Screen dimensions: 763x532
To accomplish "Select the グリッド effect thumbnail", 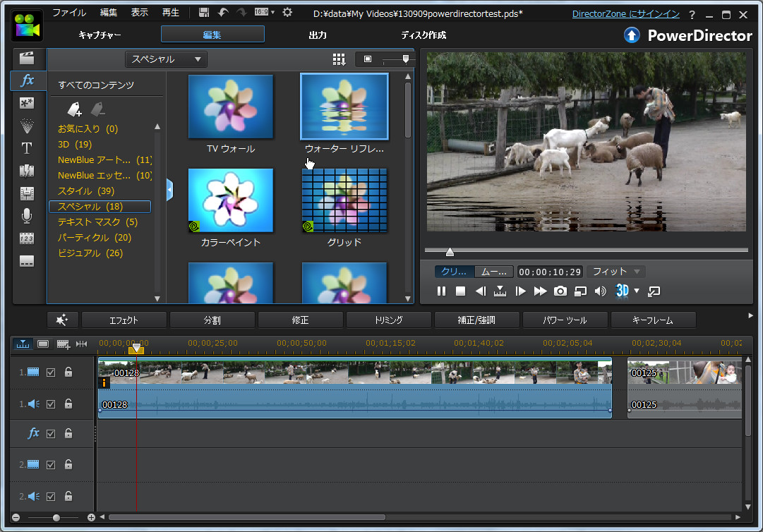I will point(344,201).
